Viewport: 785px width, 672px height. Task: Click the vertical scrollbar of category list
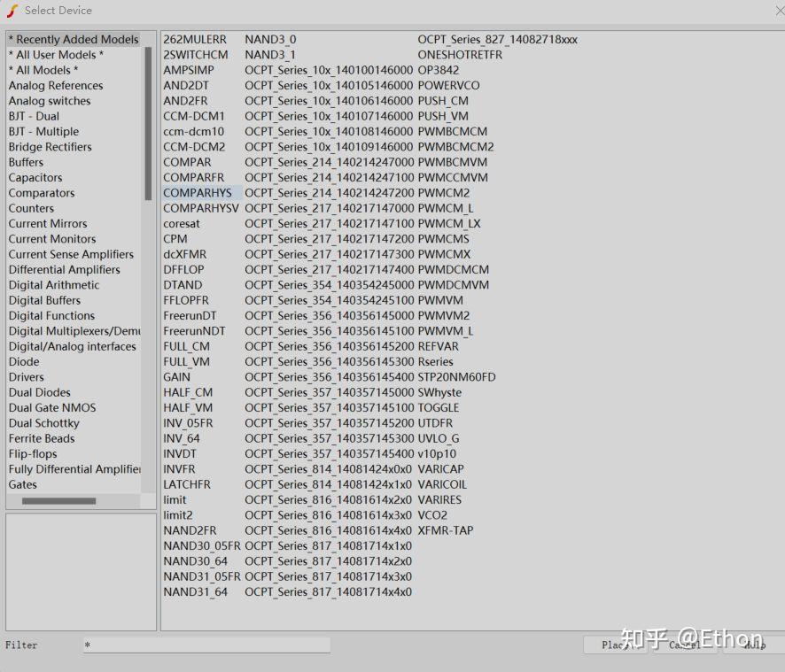coord(148,124)
